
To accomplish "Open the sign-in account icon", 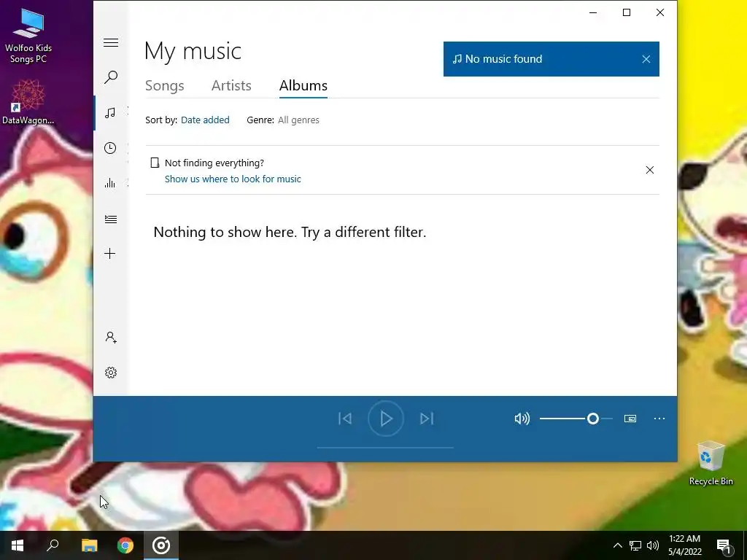I will click(111, 338).
